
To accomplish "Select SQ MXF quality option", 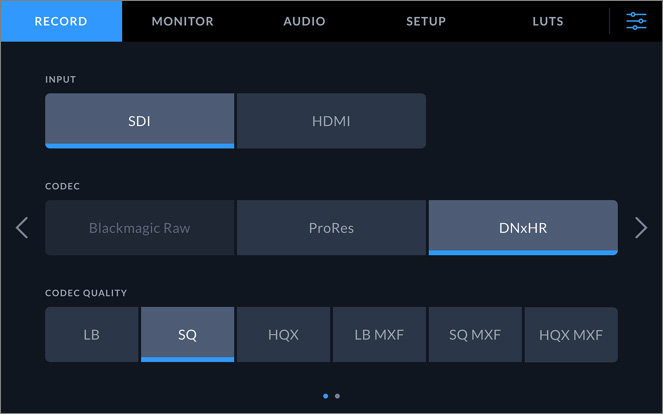I will pos(475,335).
